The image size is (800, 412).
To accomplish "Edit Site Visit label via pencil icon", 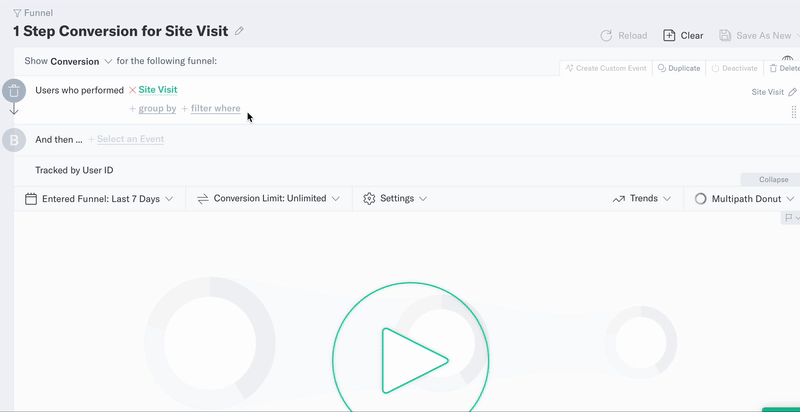I will [x=792, y=92].
